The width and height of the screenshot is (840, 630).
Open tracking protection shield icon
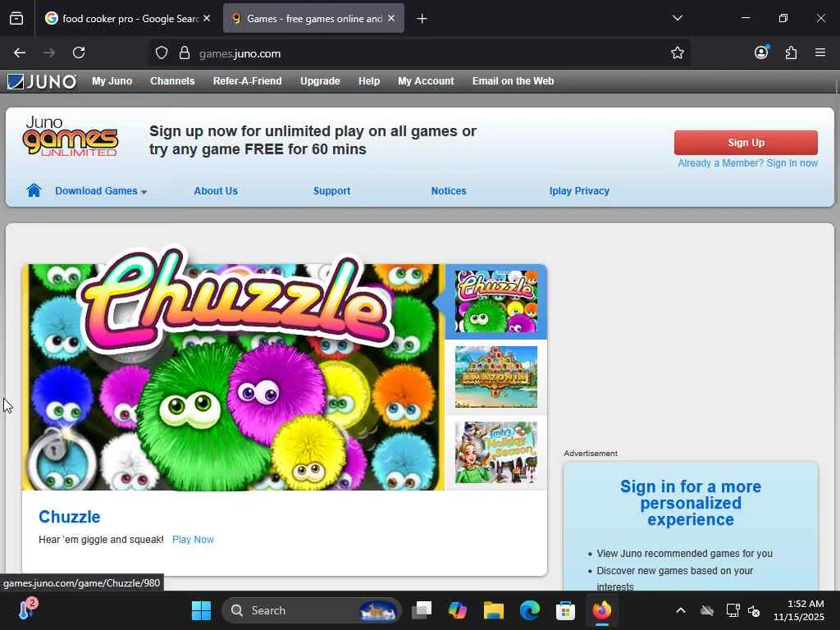pyautogui.click(x=162, y=53)
